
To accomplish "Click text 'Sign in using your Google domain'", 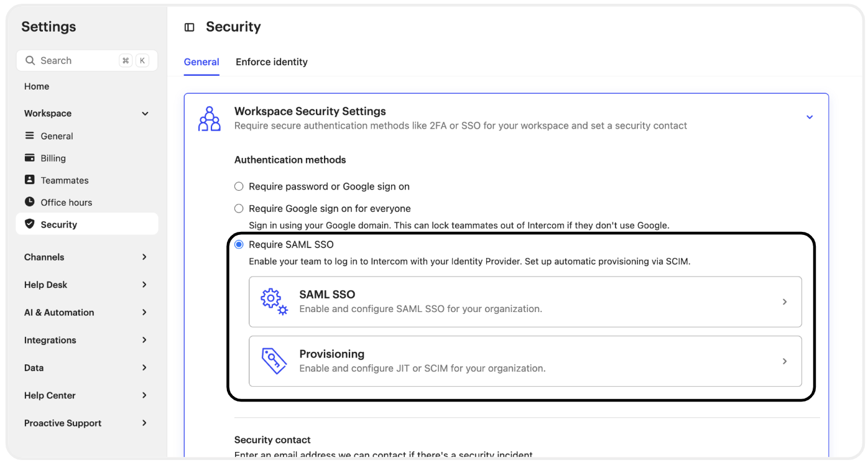I will click(320, 225).
